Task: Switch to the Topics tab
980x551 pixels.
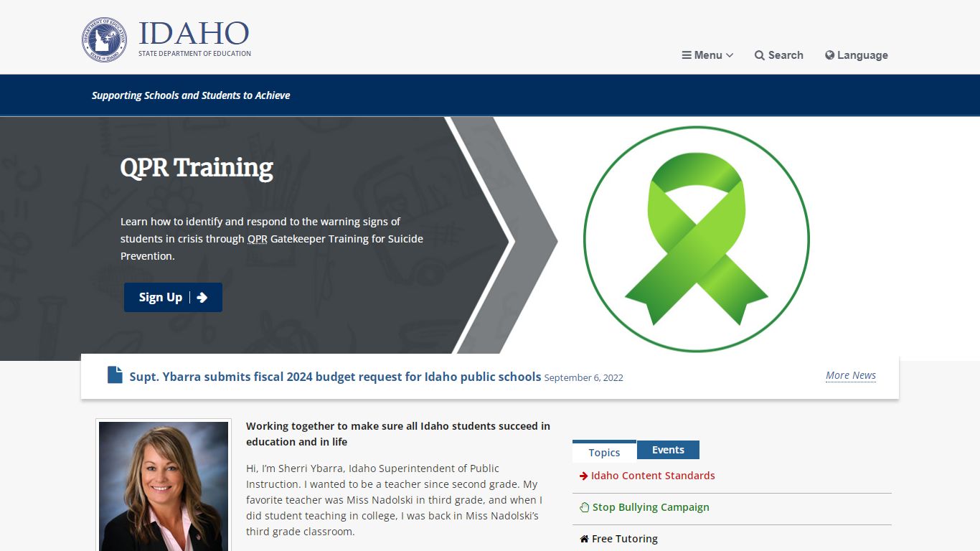Action: pyautogui.click(x=604, y=451)
